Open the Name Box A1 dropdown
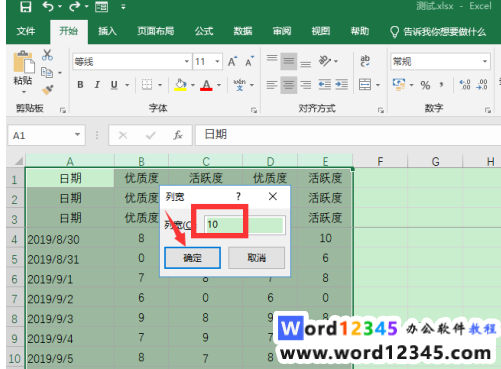The width and height of the screenshot is (501, 369). click(77, 135)
